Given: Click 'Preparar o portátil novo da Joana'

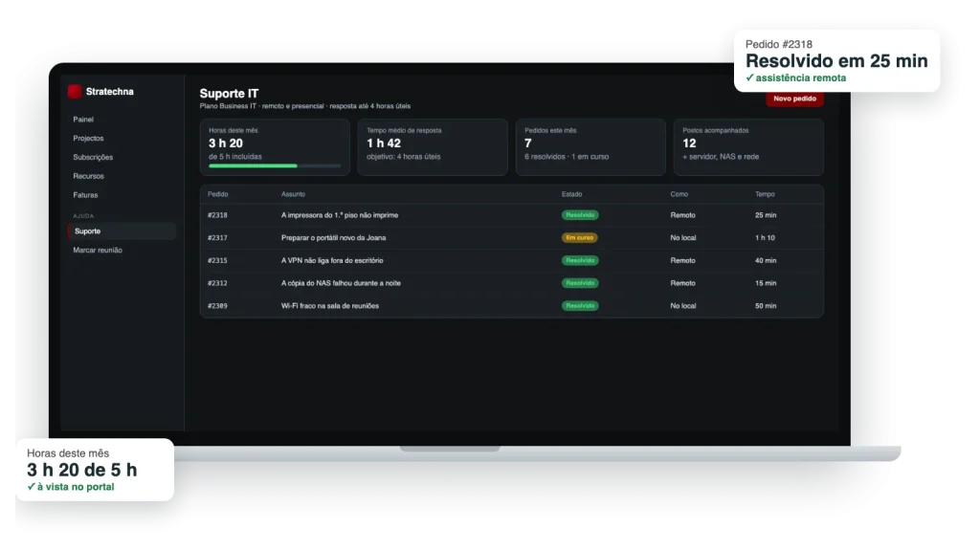Looking at the screenshot, I should tap(333, 238).
